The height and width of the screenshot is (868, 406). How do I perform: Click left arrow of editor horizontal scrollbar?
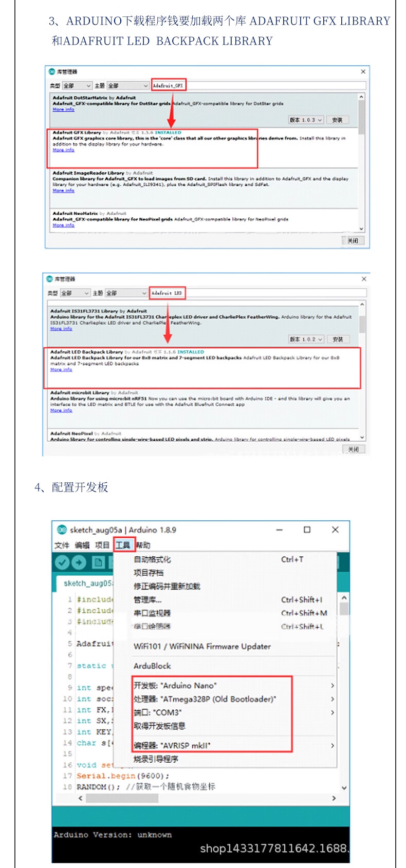point(80,798)
